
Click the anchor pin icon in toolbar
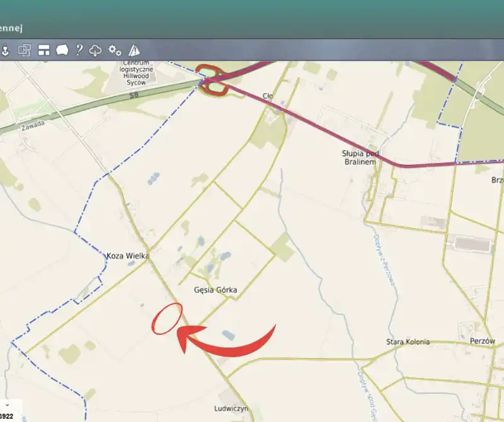coord(5,50)
